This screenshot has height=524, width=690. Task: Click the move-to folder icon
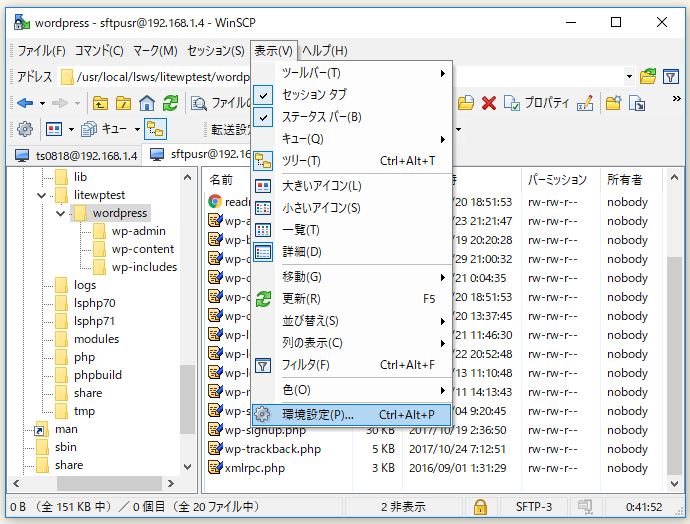coord(466,103)
